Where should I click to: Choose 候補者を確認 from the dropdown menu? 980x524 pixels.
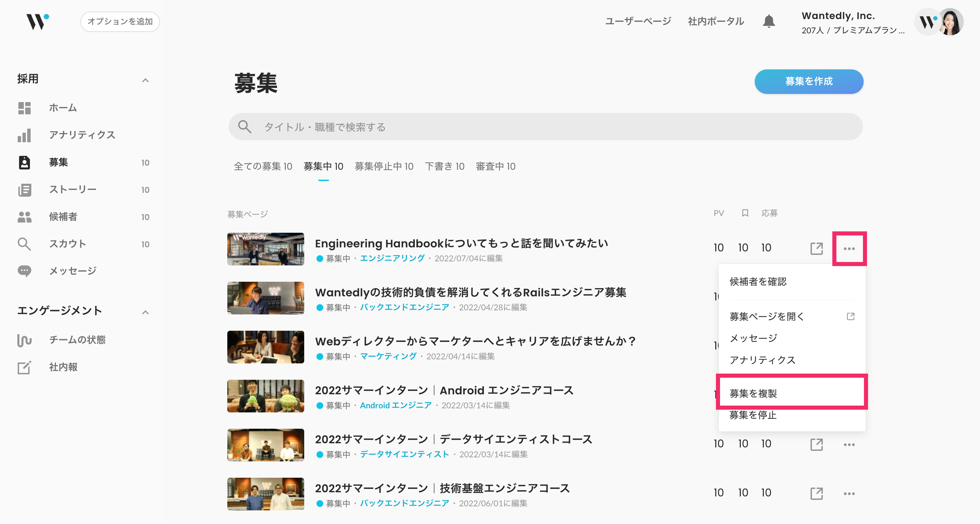(x=758, y=282)
